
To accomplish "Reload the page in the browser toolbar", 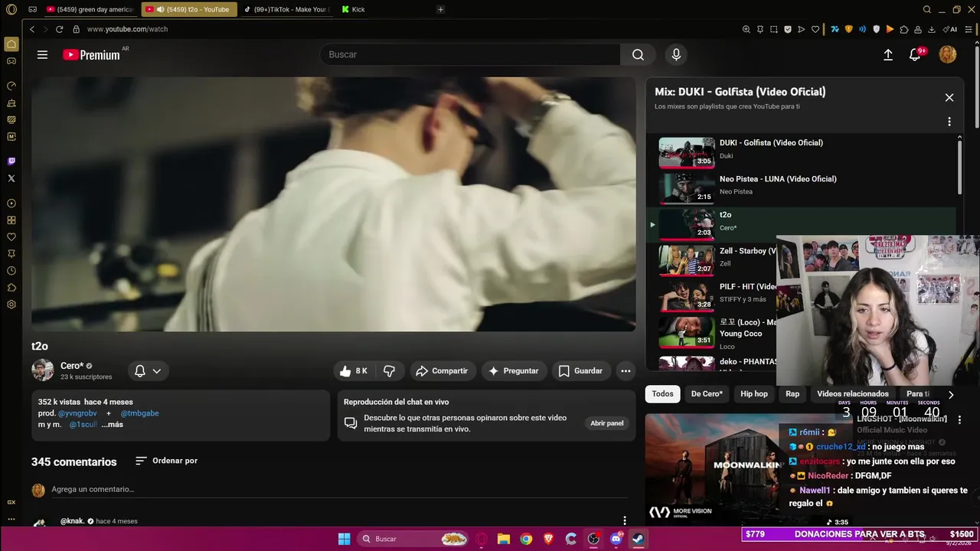I will 60,29.
